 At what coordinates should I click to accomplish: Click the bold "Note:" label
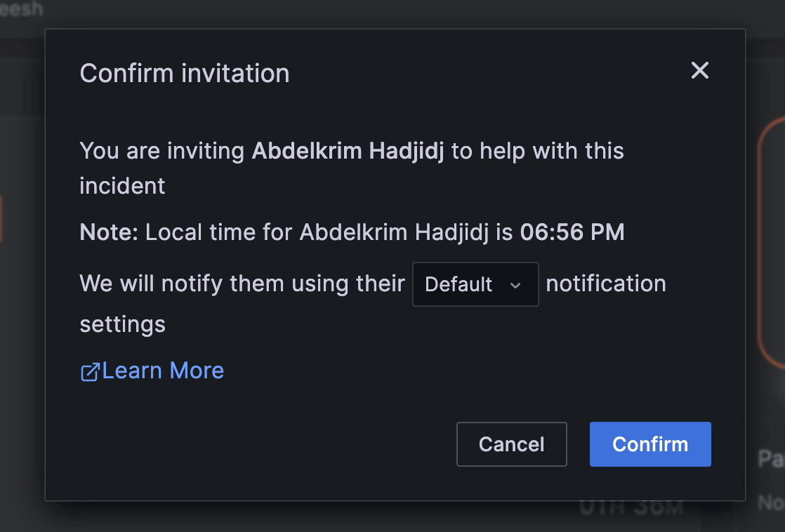110,232
